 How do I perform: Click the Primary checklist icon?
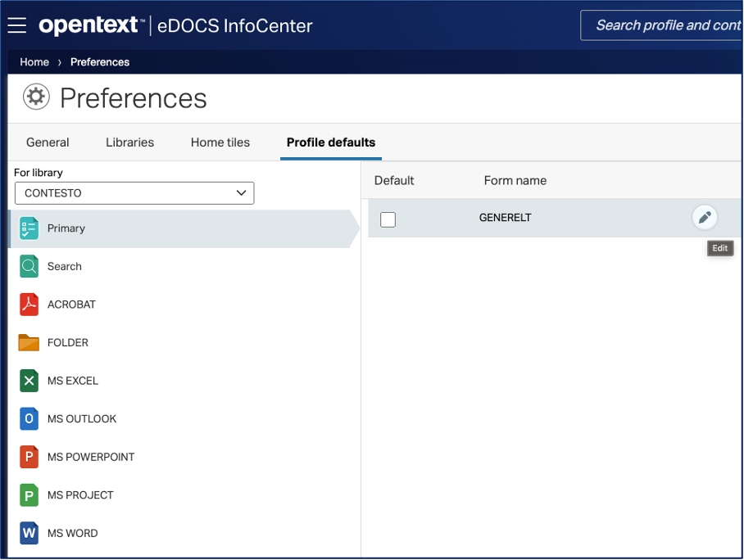[x=29, y=228]
